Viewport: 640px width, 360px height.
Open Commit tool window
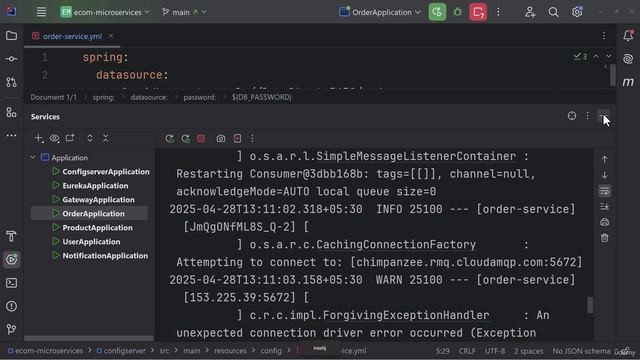11,59
